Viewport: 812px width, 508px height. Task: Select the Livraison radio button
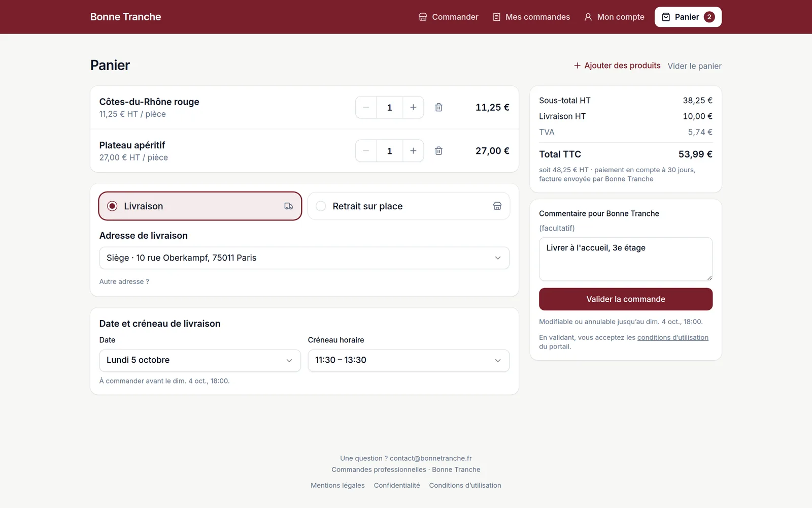(x=112, y=206)
